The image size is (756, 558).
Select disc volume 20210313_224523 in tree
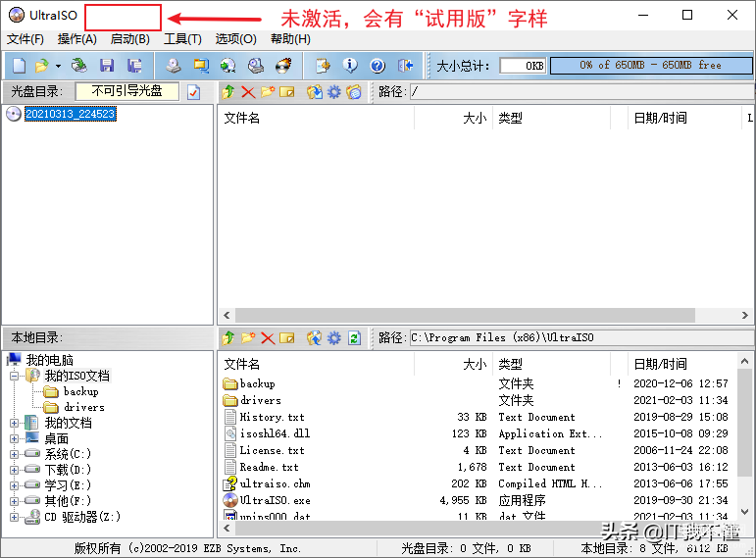[71, 114]
